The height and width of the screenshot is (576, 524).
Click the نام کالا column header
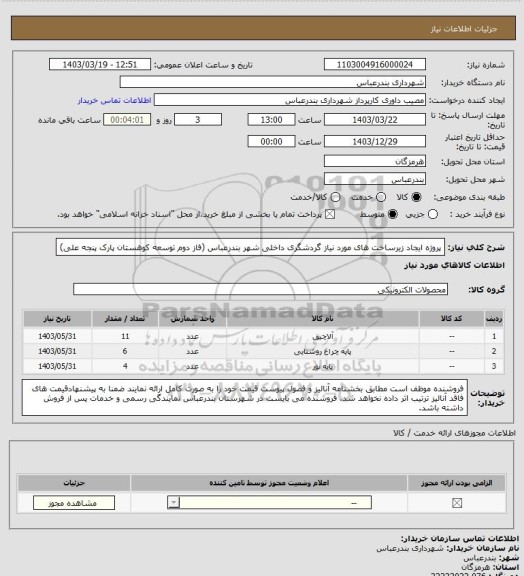[x=323, y=319]
